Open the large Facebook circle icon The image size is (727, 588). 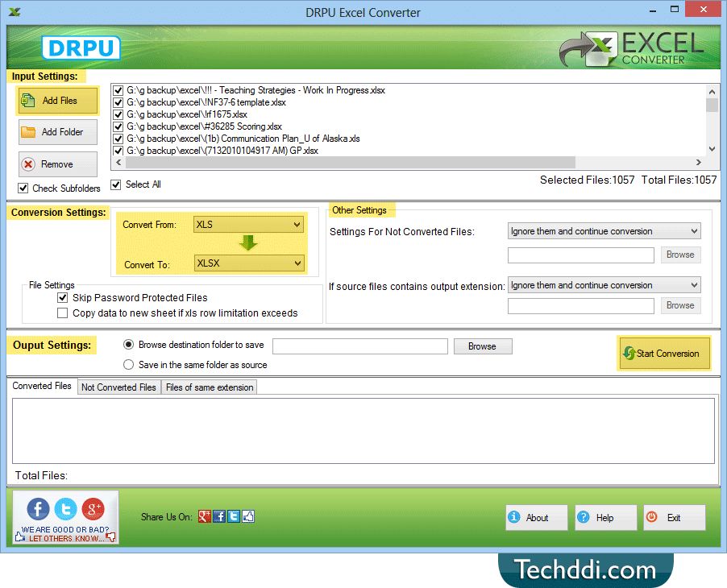pyautogui.click(x=38, y=508)
